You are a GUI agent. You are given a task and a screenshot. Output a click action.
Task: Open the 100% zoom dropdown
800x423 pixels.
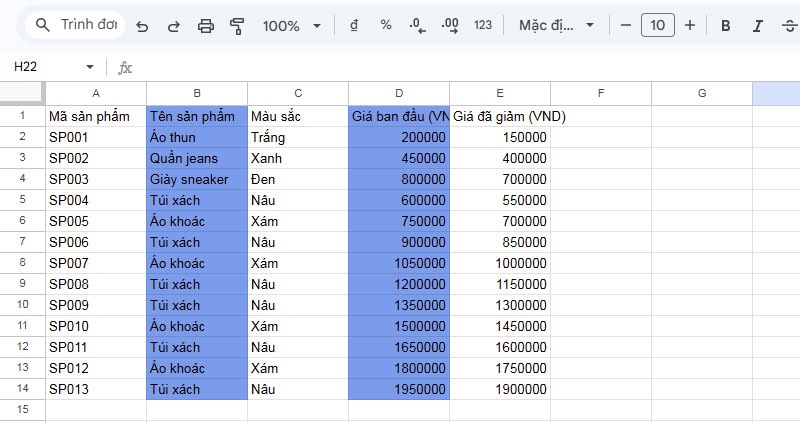click(292, 26)
